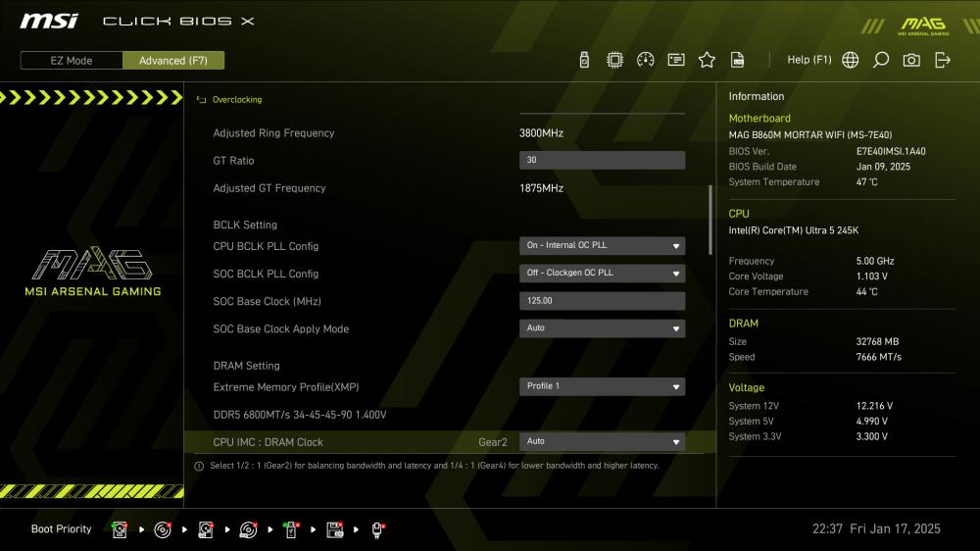Click the back arrow beside Overclocking

click(x=201, y=99)
